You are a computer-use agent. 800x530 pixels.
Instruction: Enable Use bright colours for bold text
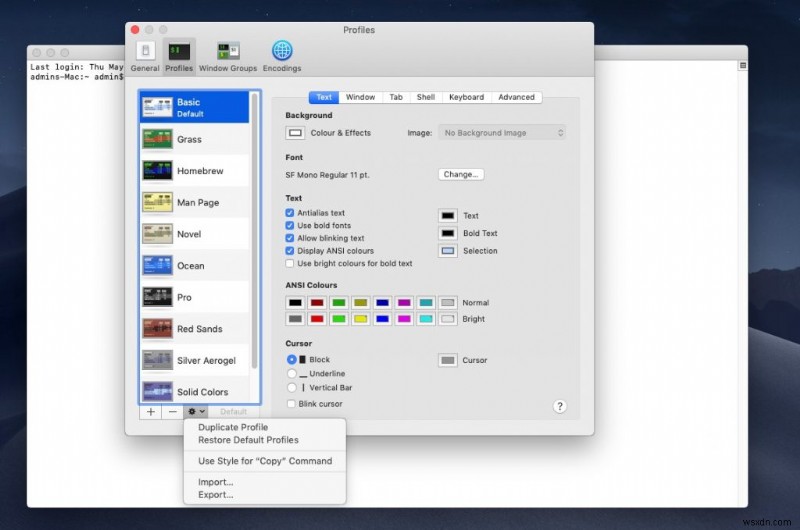pos(290,264)
